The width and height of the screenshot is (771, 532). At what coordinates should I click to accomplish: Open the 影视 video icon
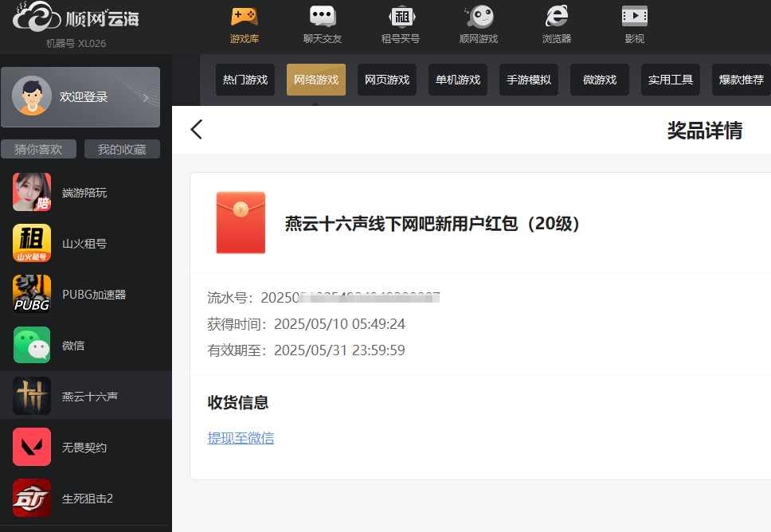[x=634, y=16]
